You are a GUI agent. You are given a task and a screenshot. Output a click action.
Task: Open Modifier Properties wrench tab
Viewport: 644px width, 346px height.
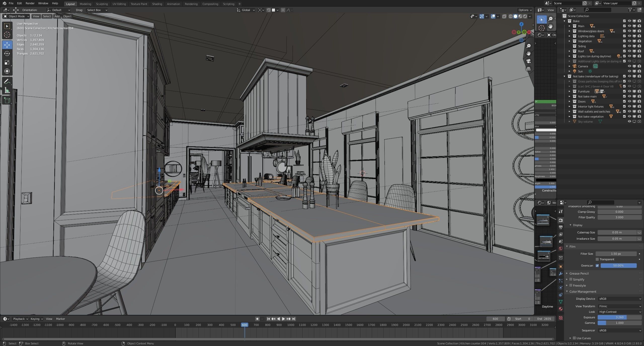[x=561, y=274]
